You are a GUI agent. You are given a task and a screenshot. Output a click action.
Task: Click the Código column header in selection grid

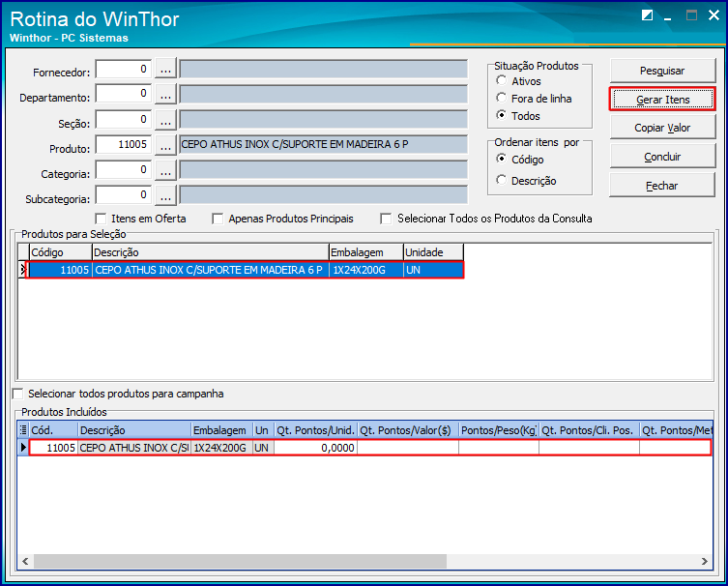(x=60, y=252)
